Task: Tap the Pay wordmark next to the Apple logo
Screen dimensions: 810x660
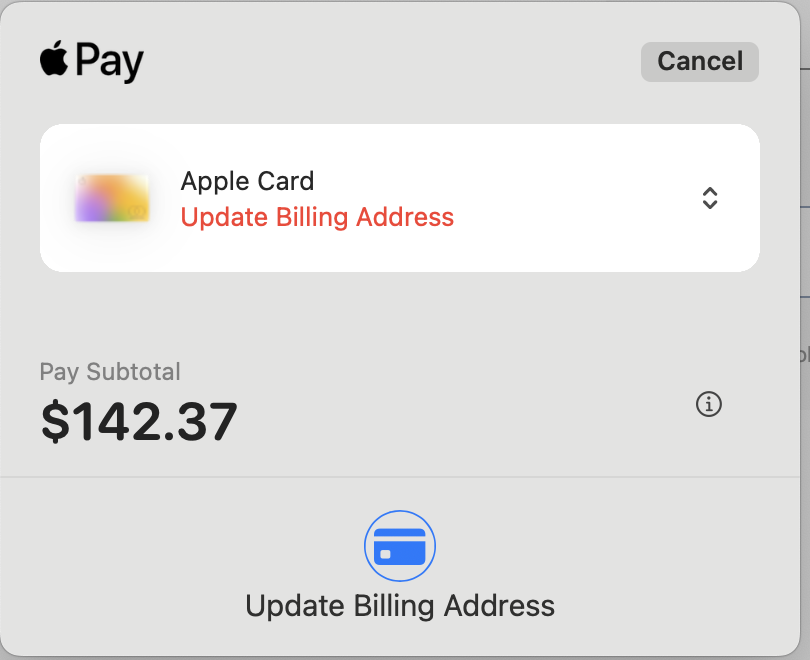Action: pyautogui.click(x=113, y=61)
